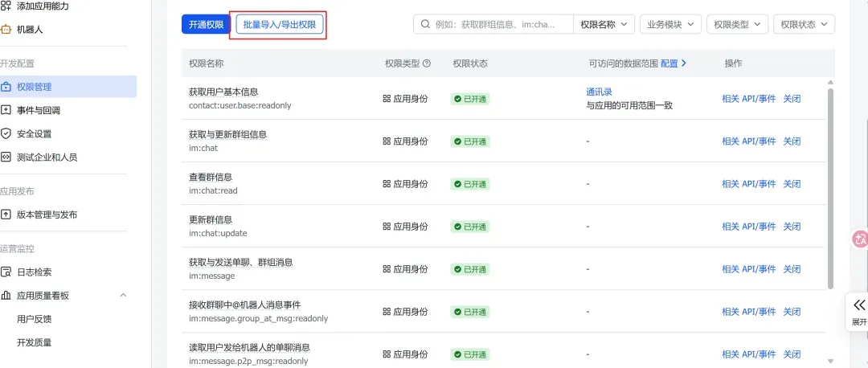The height and width of the screenshot is (368, 868).
Task: Click 已开通 status of im:chat:read row
Action: point(470,184)
